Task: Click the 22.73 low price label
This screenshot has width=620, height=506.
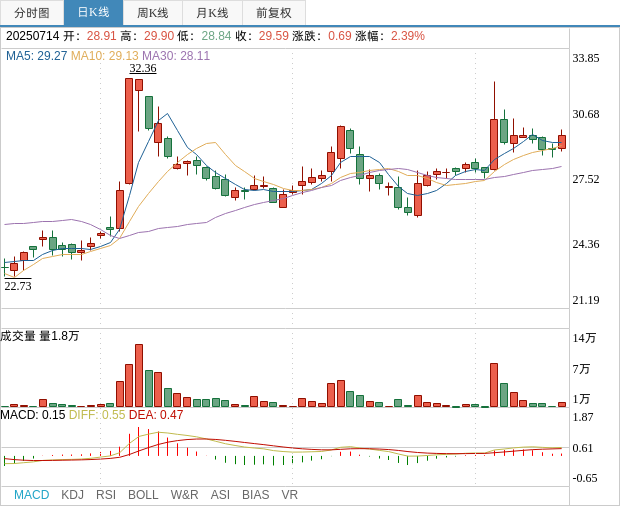Action: tap(18, 285)
